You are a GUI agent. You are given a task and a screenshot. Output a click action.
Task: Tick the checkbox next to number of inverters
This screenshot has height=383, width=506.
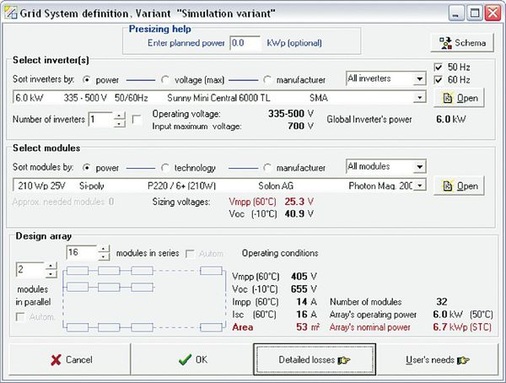137,119
